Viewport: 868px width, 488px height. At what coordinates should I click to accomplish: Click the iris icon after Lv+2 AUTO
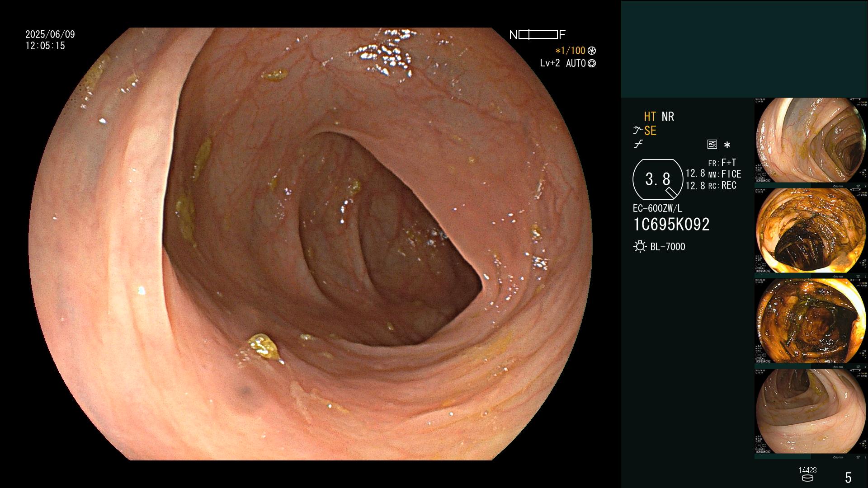[x=592, y=63]
